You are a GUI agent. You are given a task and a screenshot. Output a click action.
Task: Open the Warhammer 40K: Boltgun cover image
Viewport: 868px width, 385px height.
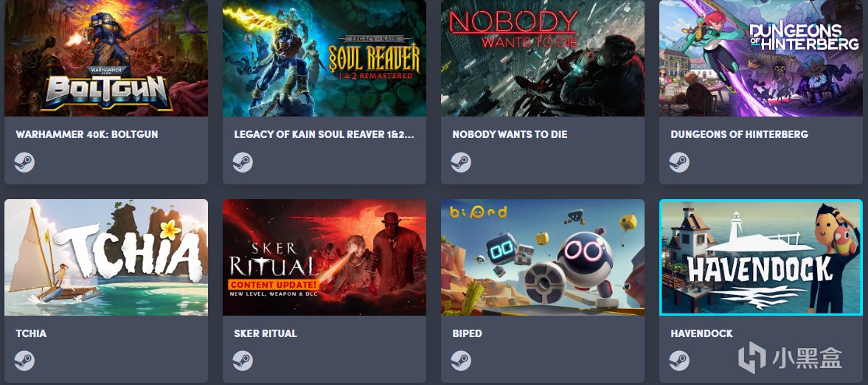[x=106, y=58]
